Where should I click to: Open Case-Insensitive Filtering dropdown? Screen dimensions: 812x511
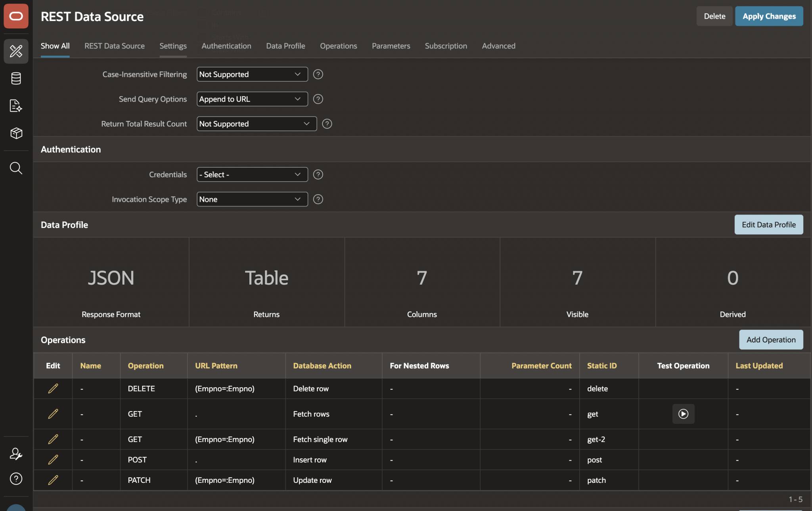point(252,74)
